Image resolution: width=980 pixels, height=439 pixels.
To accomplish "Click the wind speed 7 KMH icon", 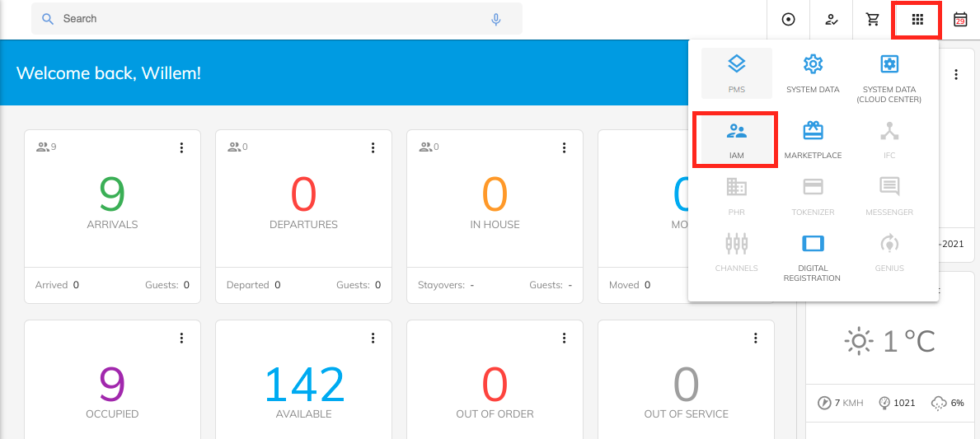I will 824,403.
